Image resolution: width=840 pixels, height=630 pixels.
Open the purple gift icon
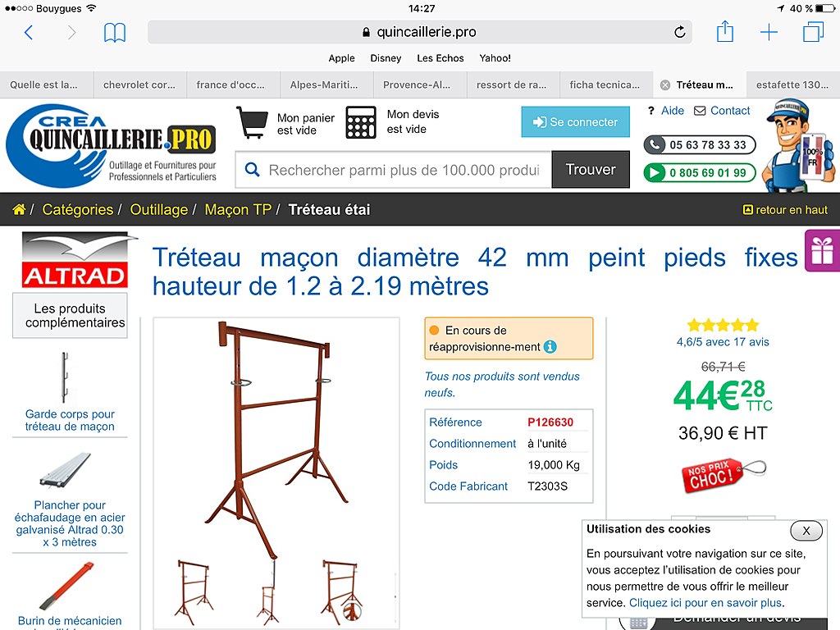(x=822, y=251)
